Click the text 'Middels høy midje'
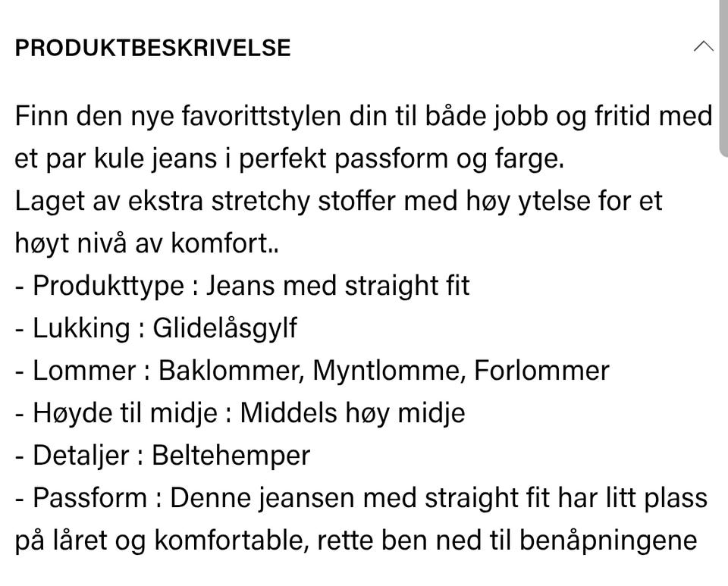Viewport: 728px width, 586px height. (353, 413)
